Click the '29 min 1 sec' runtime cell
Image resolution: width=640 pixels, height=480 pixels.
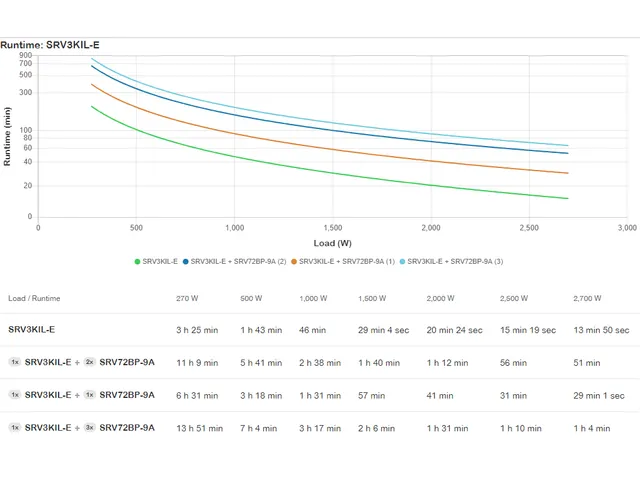(599, 396)
